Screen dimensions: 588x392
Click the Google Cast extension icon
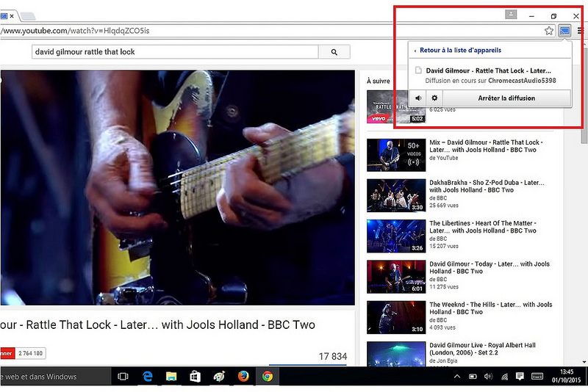(564, 31)
